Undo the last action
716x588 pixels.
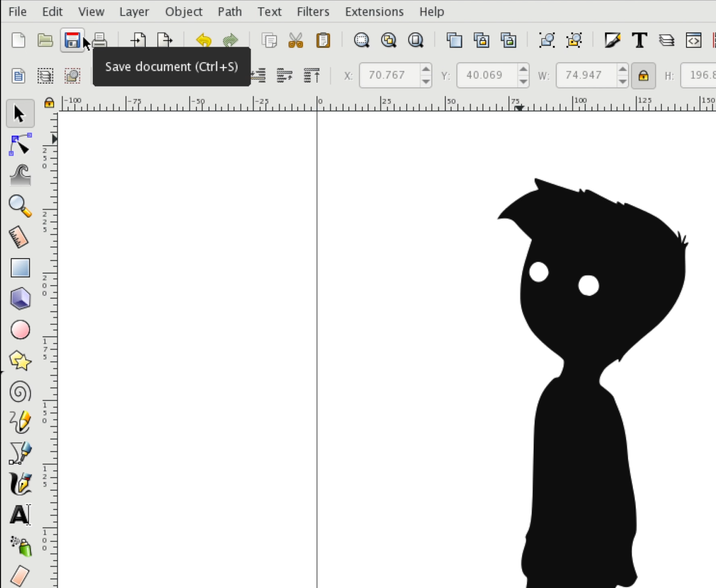[x=203, y=40]
